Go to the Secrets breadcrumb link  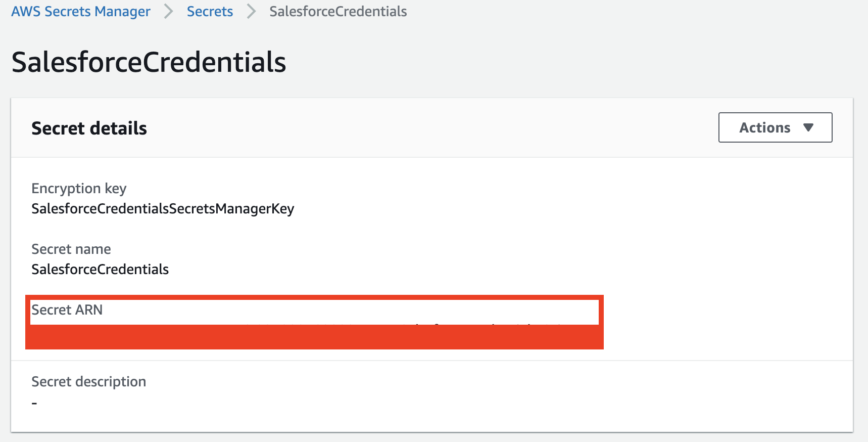pos(210,11)
